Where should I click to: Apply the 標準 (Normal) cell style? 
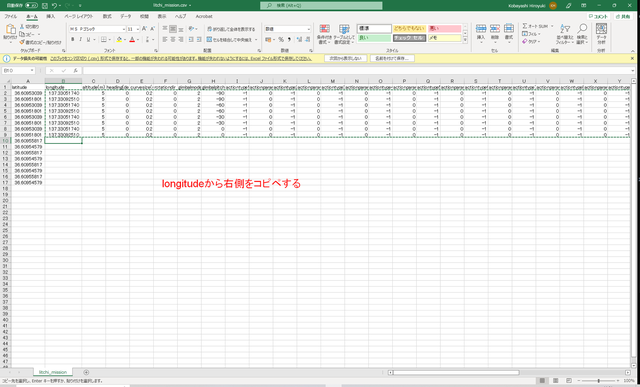(374, 29)
